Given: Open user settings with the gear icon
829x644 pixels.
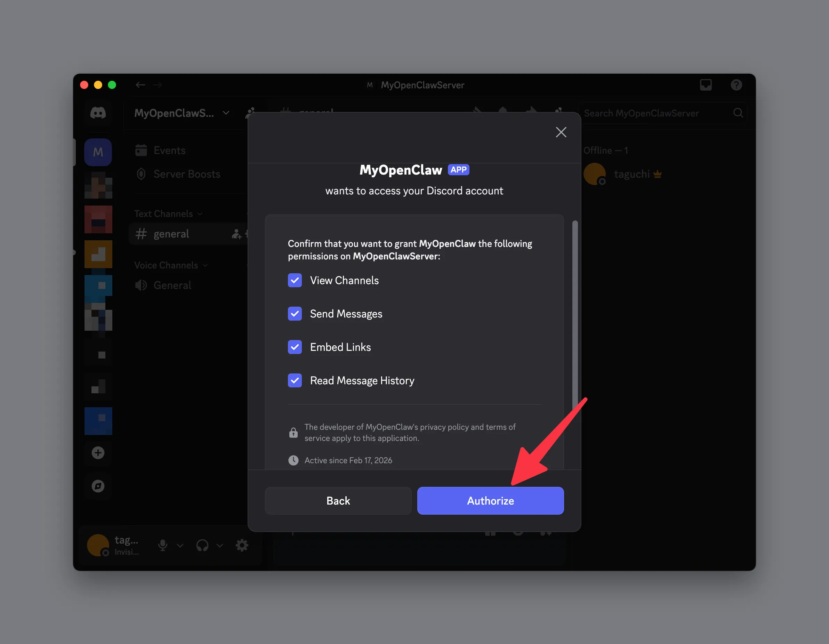Looking at the screenshot, I should tap(242, 545).
